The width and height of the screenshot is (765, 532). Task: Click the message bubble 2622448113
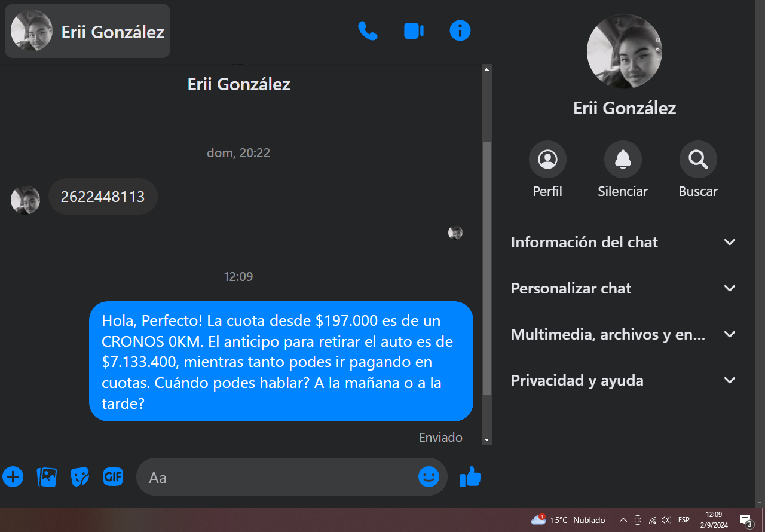click(103, 197)
